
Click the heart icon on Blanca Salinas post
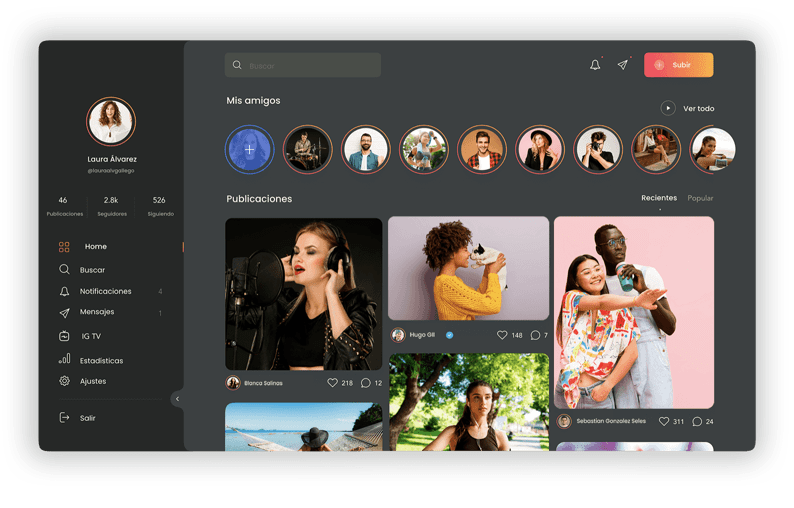(333, 383)
